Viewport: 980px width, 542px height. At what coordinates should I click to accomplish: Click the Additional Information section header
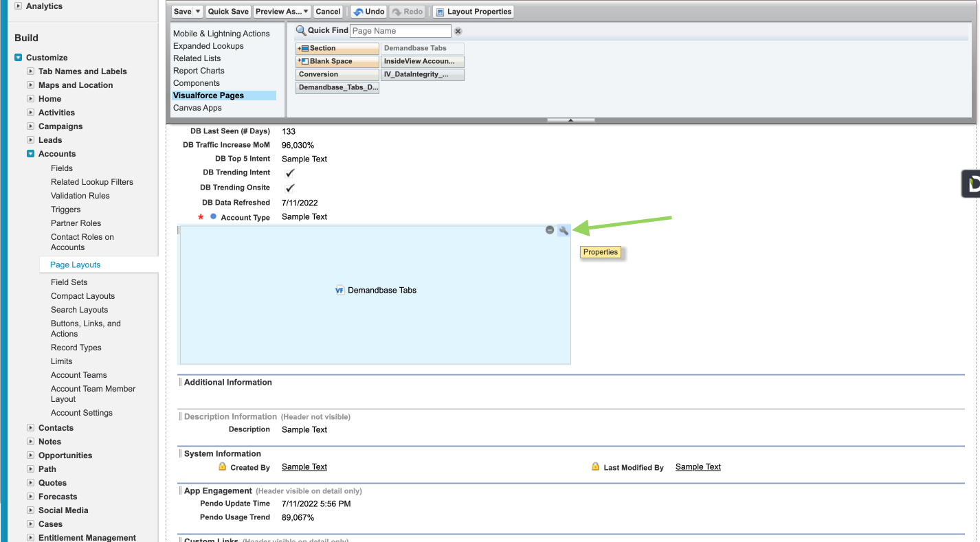tap(228, 382)
